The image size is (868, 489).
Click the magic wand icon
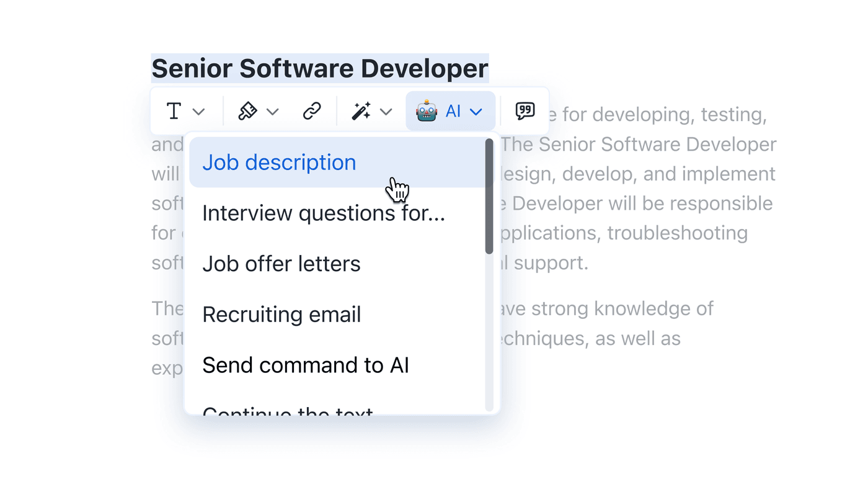361,111
